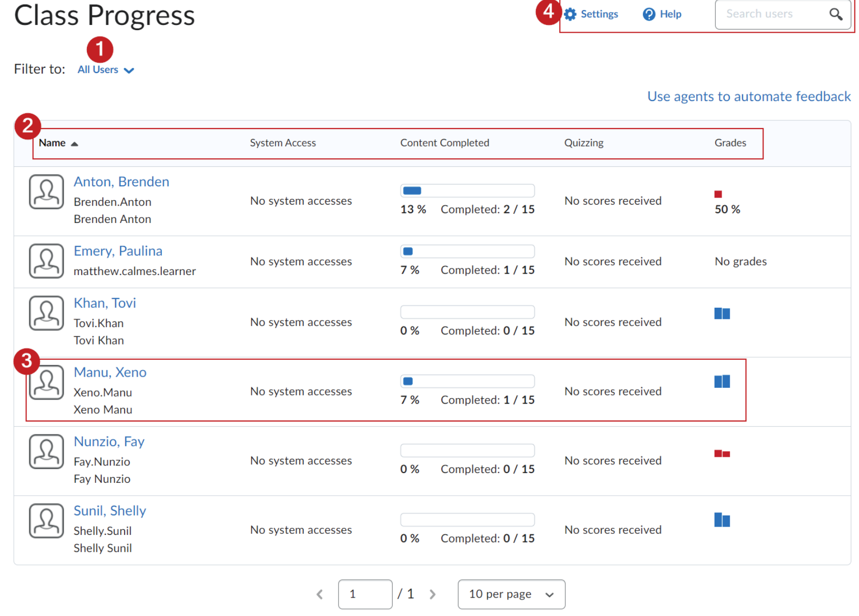Toggle the Name column sort arrow

tap(75, 143)
